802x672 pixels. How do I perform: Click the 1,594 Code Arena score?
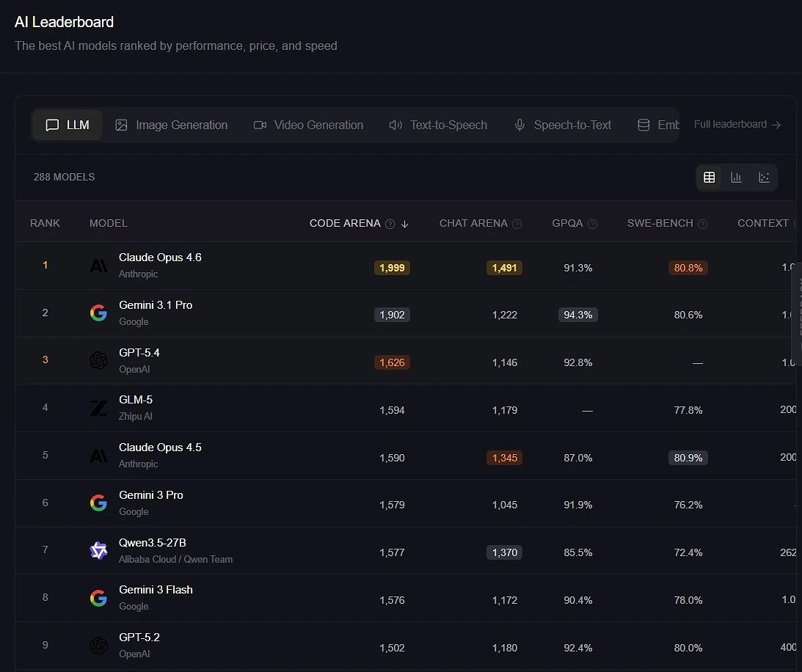[392, 409]
